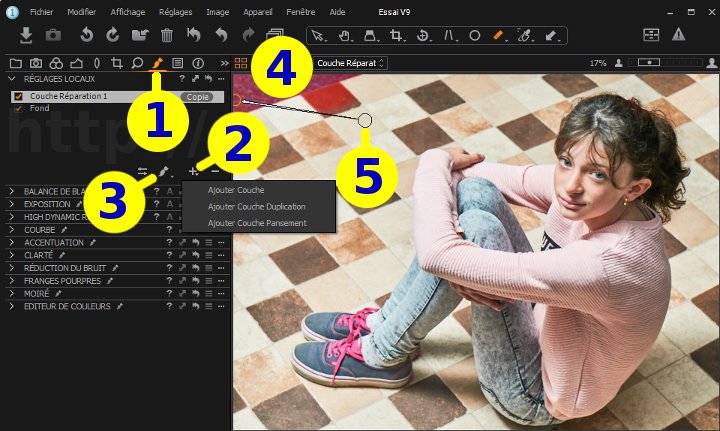
Task: Collapse the Réglages Locaux panel
Action: (12, 79)
